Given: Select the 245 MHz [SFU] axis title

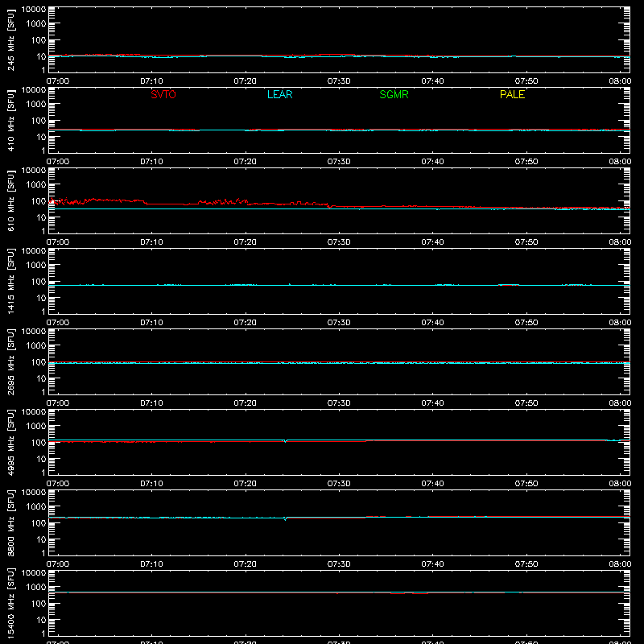Looking at the screenshot, I should coord(11,39).
